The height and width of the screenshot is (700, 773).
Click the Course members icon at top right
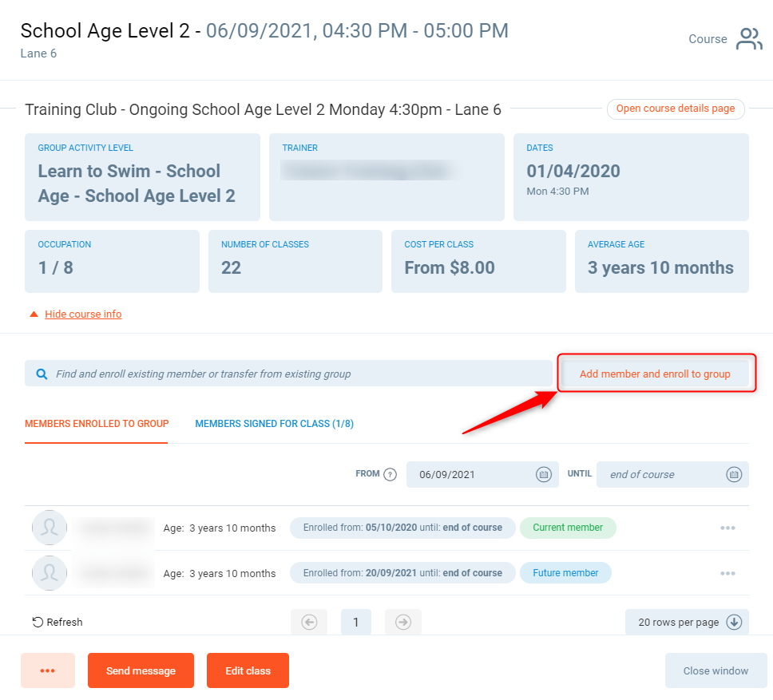tap(748, 39)
